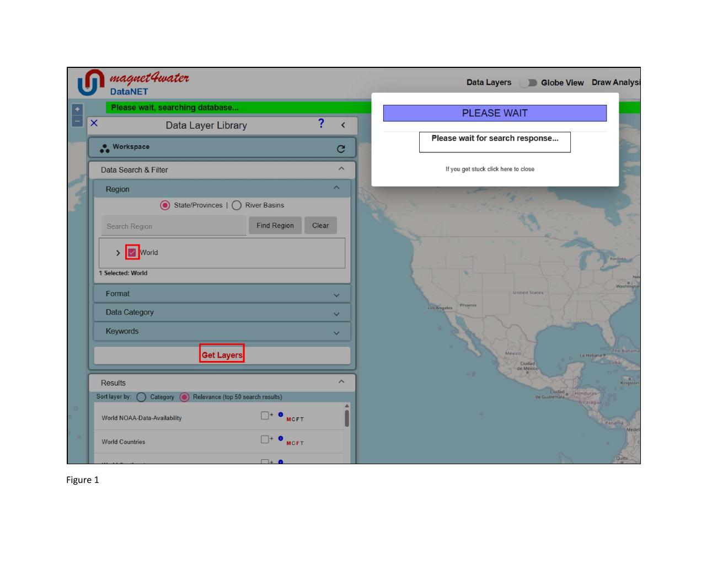728x563 pixels.
Task: Toggle the Globe View switch
Action: pos(529,83)
